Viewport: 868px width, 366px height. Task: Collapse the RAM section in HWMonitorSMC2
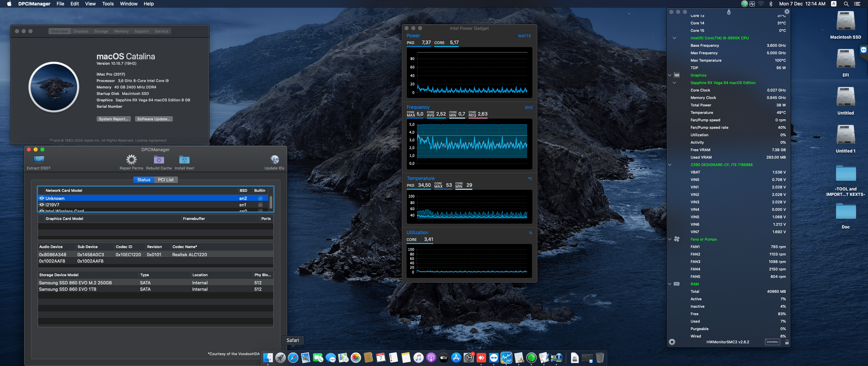tap(670, 284)
